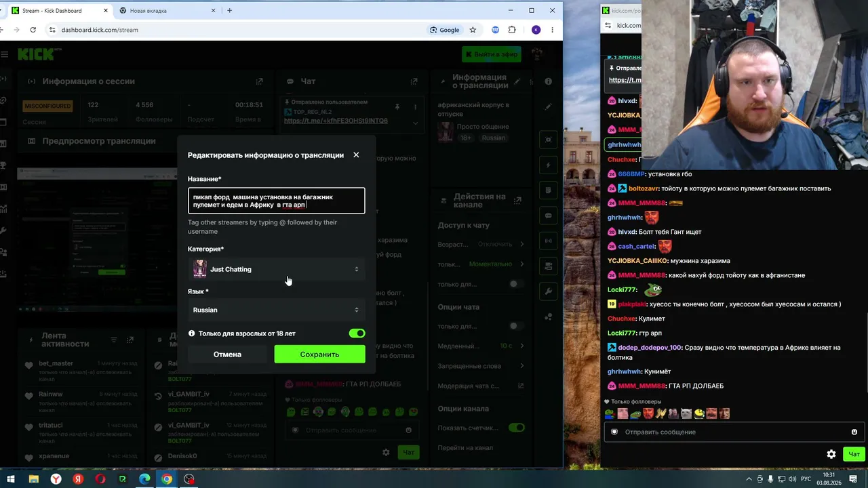
Task: Click the РУС keyboard language indicator
Action: click(x=806, y=479)
